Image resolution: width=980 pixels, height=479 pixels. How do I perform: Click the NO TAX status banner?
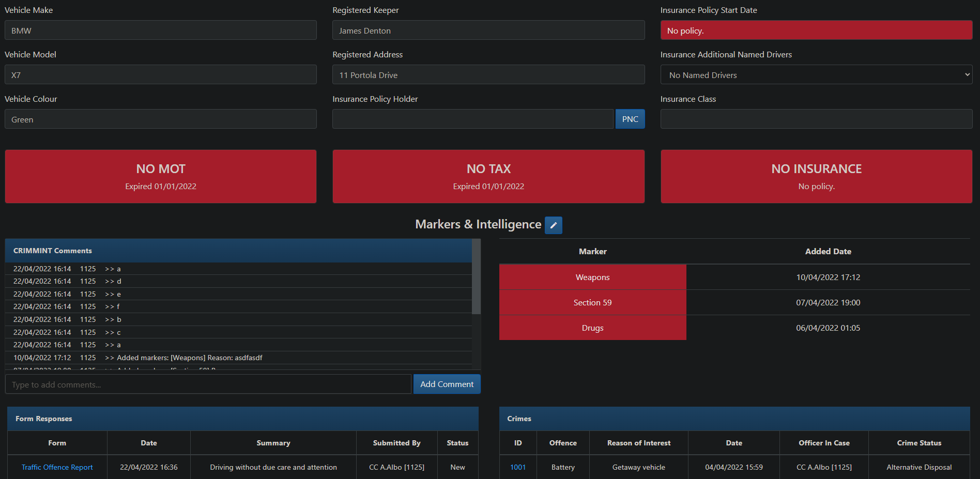tap(488, 176)
